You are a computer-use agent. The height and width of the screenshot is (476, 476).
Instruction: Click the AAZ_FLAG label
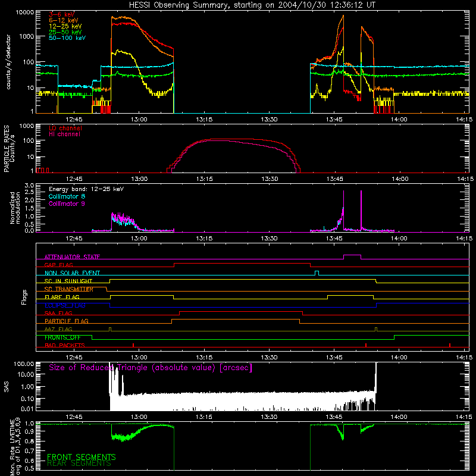(x=58, y=329)
